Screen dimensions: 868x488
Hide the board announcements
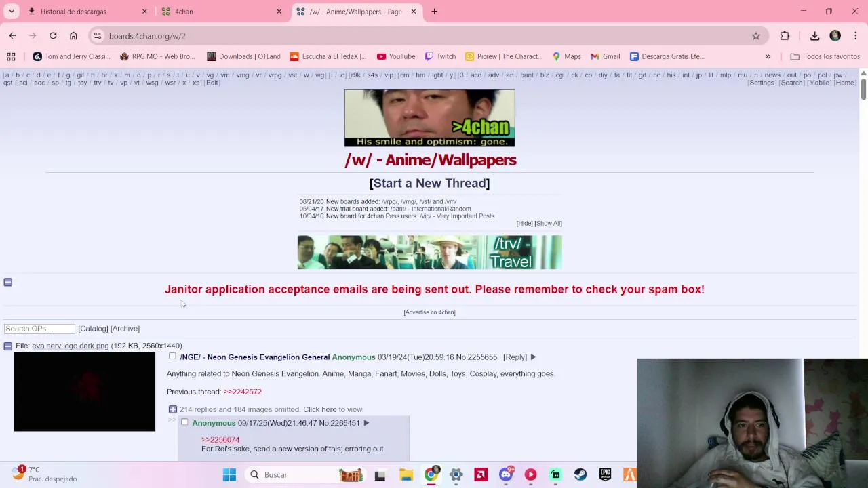tap(524, 224)
